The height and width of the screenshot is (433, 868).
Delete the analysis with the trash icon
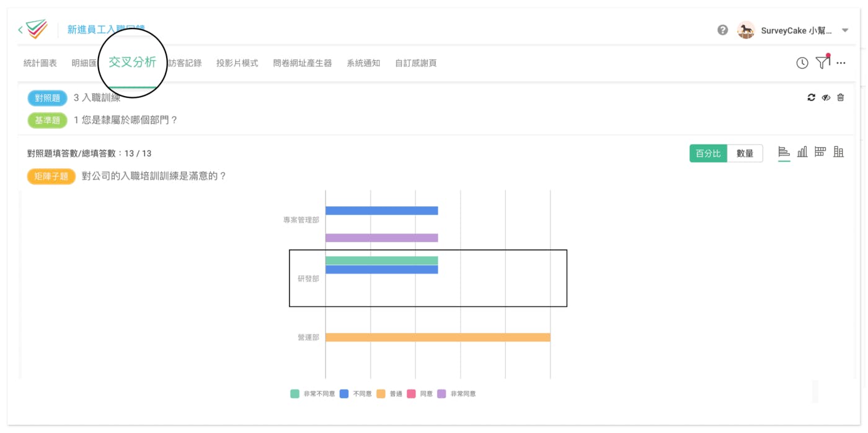(841, 98)
